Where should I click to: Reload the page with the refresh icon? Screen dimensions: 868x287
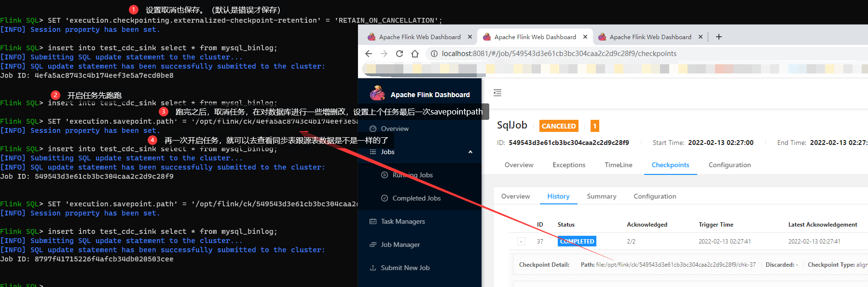coord(400,54)
